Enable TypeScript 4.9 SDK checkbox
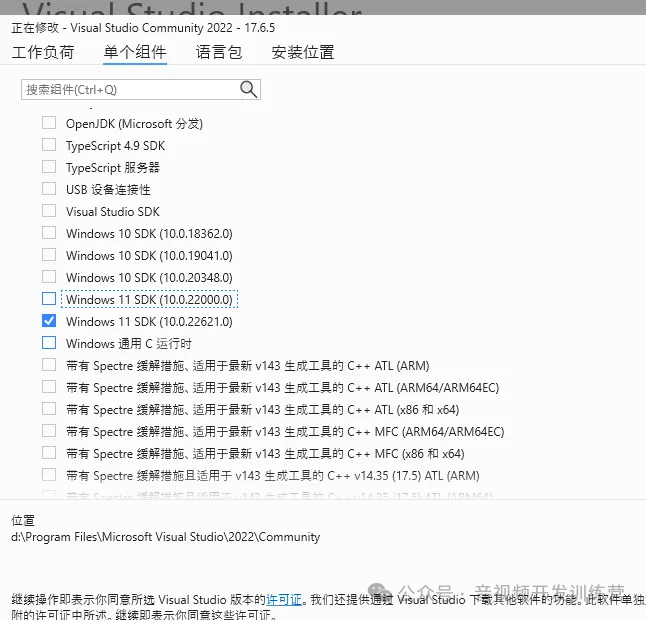Screen dimensions: 646x620 49,145
